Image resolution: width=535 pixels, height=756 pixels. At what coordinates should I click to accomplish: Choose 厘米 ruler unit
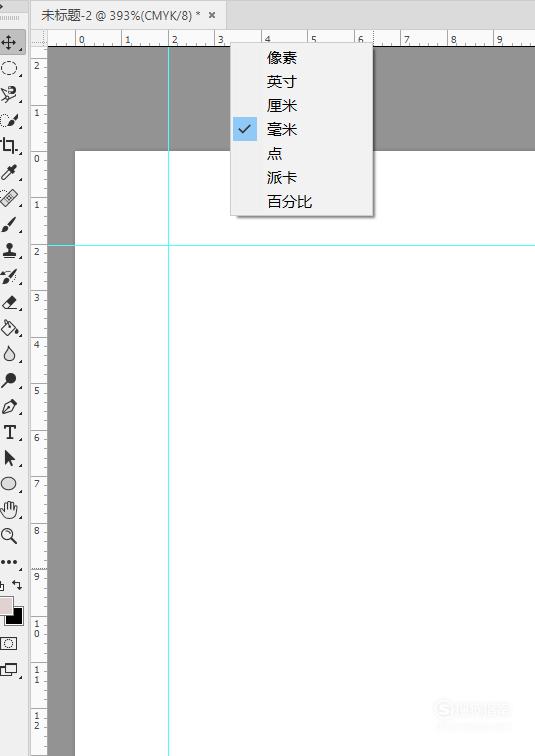click(302, 106)
